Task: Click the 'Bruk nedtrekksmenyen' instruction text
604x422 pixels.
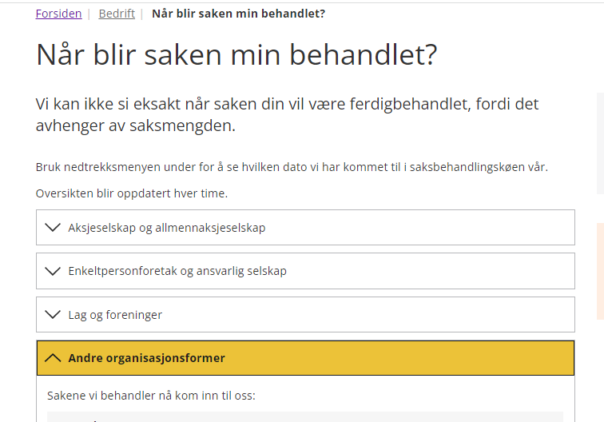Action: tap(292, 167)
